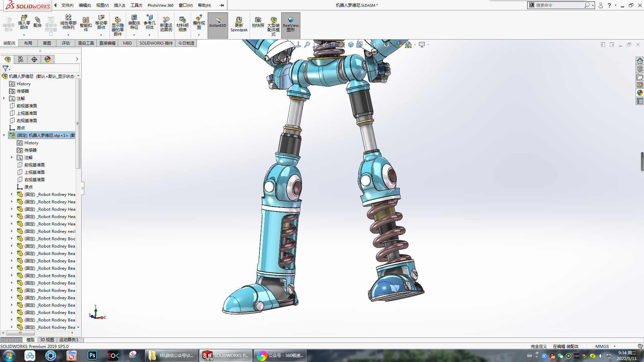Open the Design Library task pane icon
Image resolution: width=644 pixels, height=362 pixels.
[640, 69]
